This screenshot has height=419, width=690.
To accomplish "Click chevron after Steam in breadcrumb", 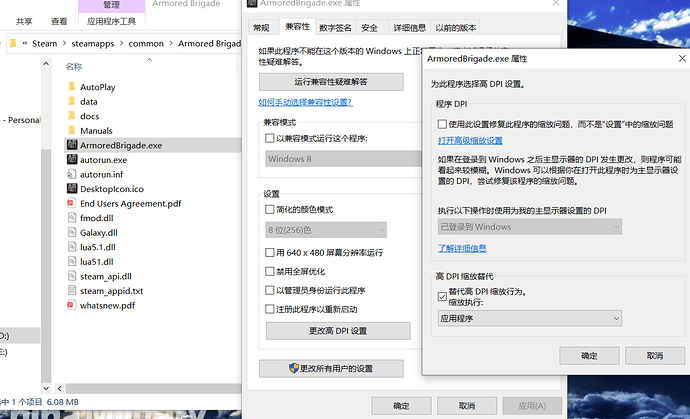I will click(64, 43).
